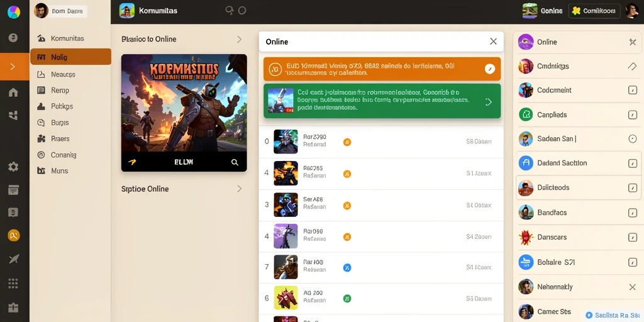644x322 pixels.
Task: Open the AO 200 yellow game icon
Action: [x=286, y=297]
